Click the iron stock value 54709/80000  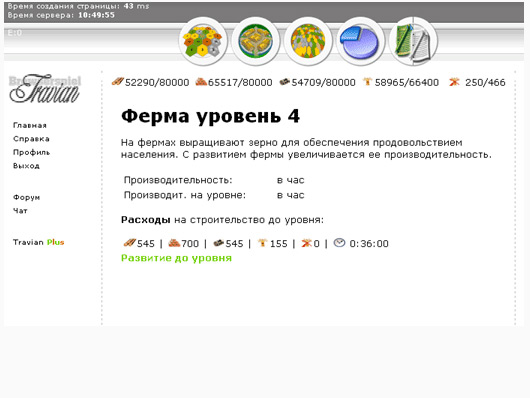(323, 83)
